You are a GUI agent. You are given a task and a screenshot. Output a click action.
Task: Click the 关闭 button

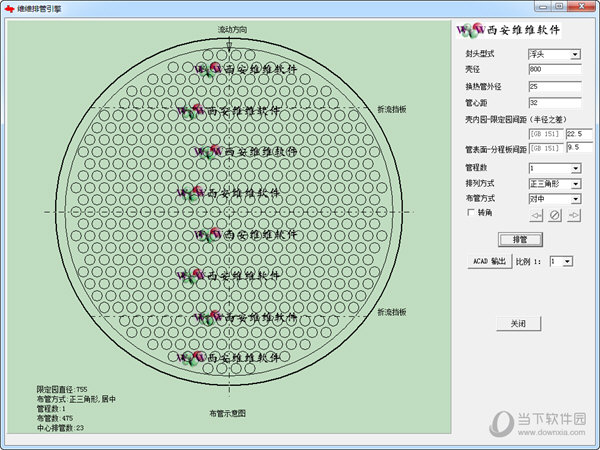pos(519,324)
